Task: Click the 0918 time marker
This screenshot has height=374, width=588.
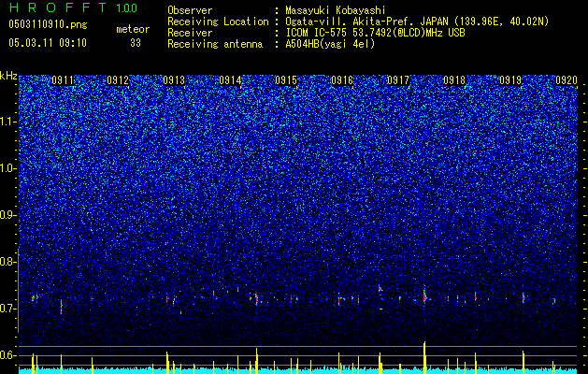Action: pyautogui.click(x=454, y=80)
